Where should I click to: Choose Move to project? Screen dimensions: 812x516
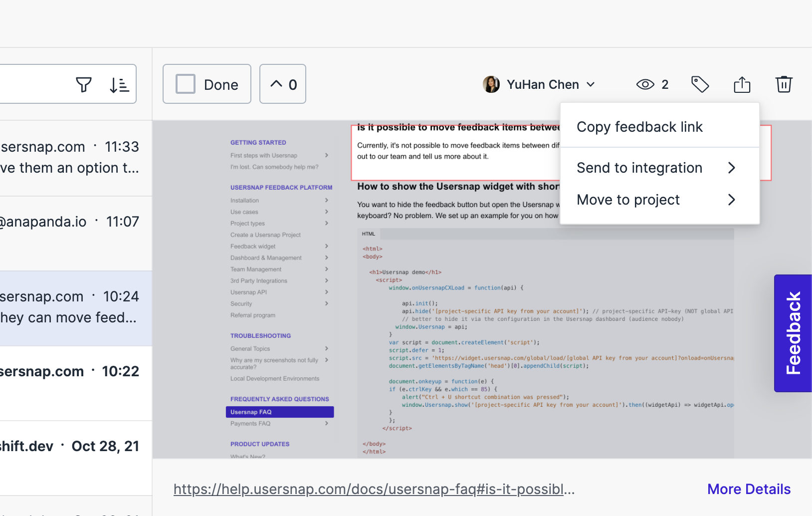[x=659, y=200]
